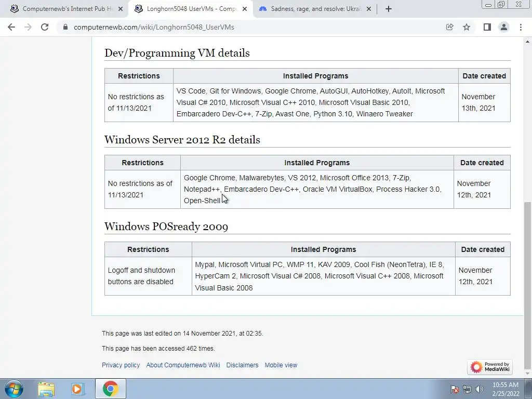Click the Windows POSready 2009 heading
Image resolution: width=532 pixels, height=399 pixels.
point(166,227)
